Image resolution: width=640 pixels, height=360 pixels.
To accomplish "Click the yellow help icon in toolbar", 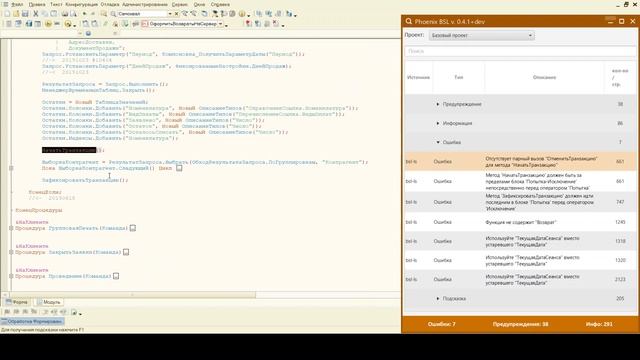I will point(242,14).
